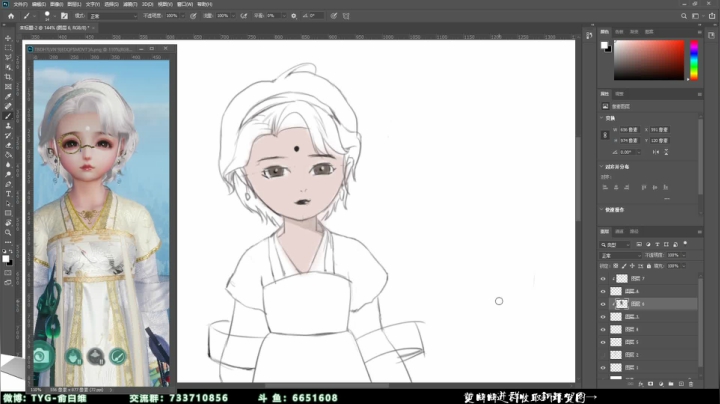Show hidden layer 图层 2
The width and height of the screenshot is (720, 404).
click(603, 355)
